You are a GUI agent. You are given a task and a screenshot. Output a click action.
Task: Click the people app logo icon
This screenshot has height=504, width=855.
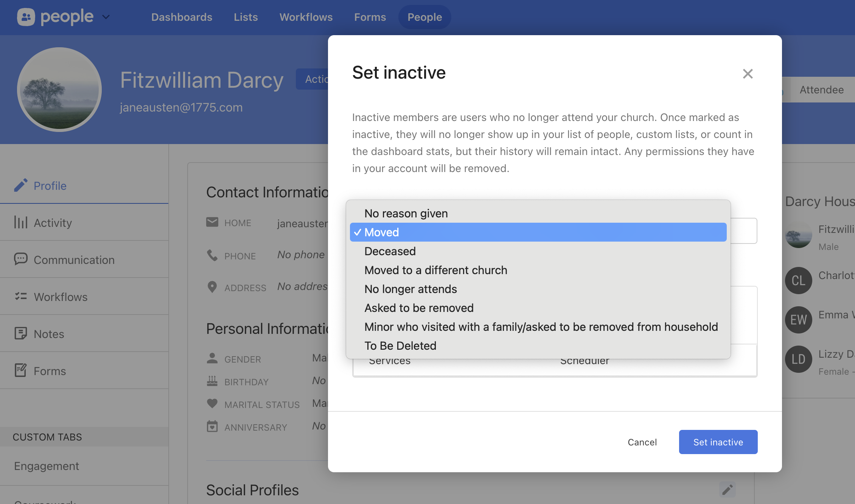pyautogui.click(x=26, y=17)
